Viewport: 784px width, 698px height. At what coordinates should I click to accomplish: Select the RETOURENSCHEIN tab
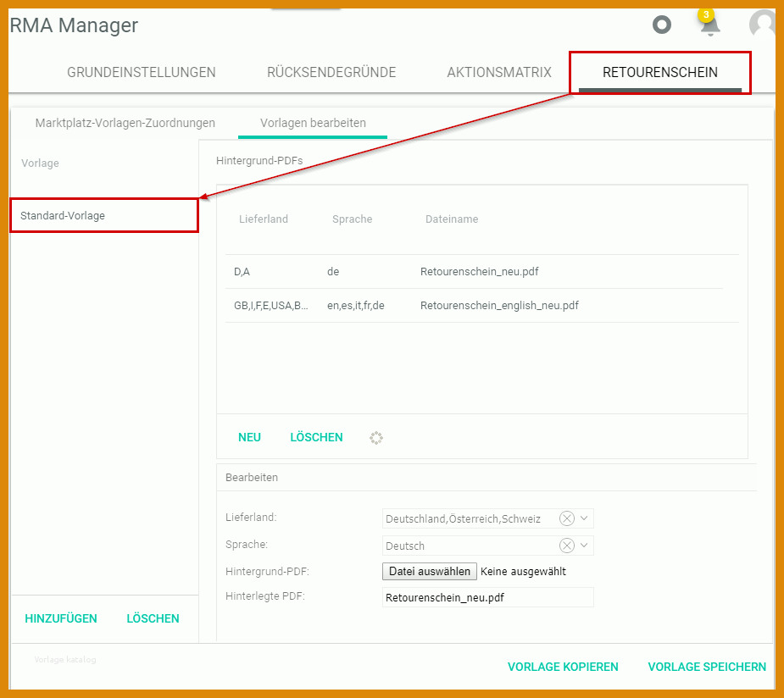tap(660, 73)
